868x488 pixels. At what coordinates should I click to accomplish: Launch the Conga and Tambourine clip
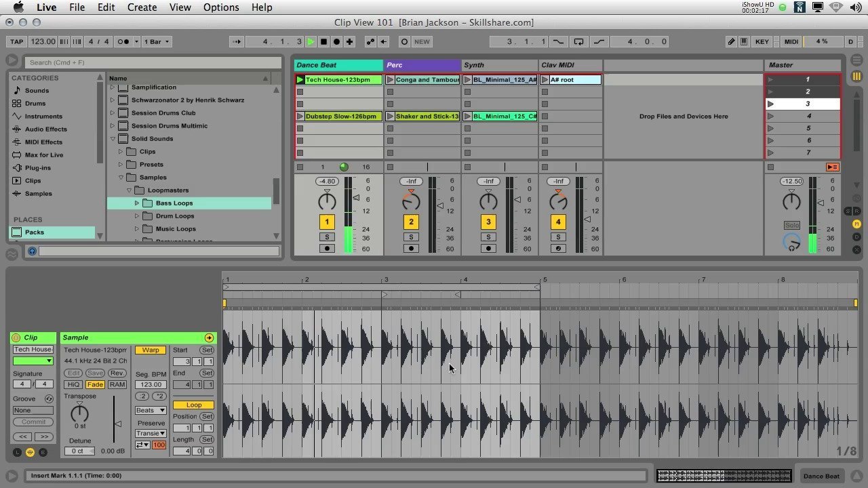click(391, 80)
